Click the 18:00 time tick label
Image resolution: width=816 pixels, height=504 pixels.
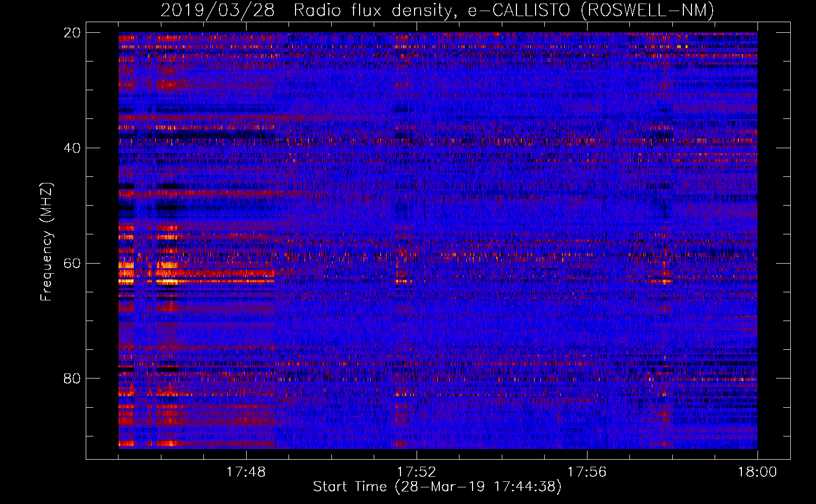[757, 472]
